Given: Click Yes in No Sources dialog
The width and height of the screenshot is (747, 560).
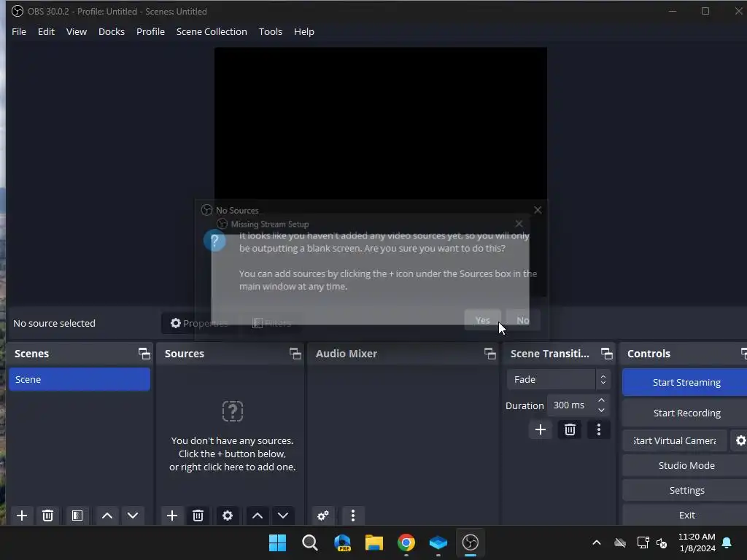Looking at the screenshot, I should 483,320.
